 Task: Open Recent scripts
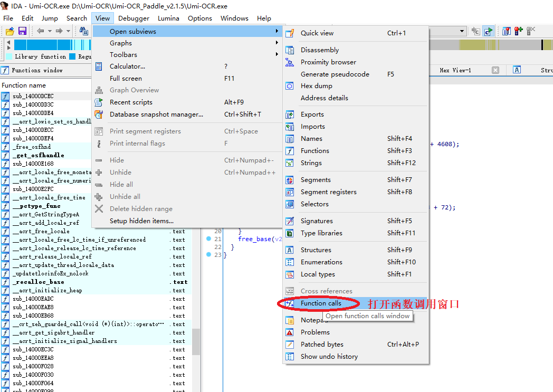[x=187, y=102]
